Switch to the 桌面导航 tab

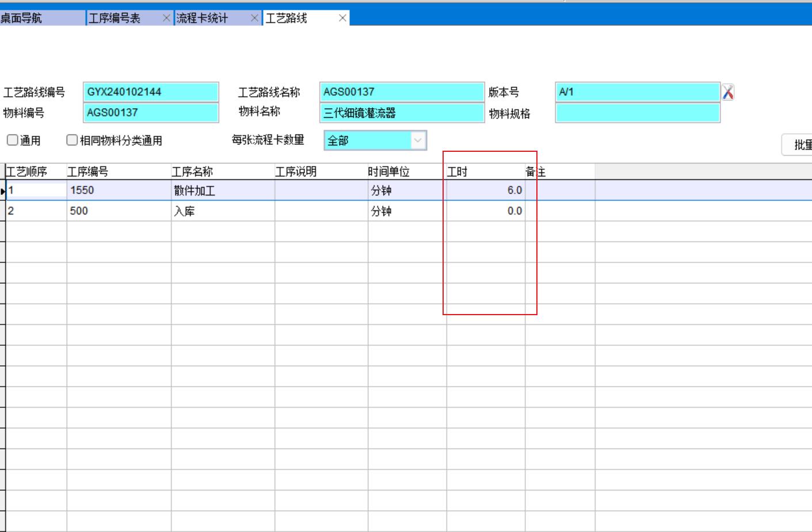pos(22,18)
